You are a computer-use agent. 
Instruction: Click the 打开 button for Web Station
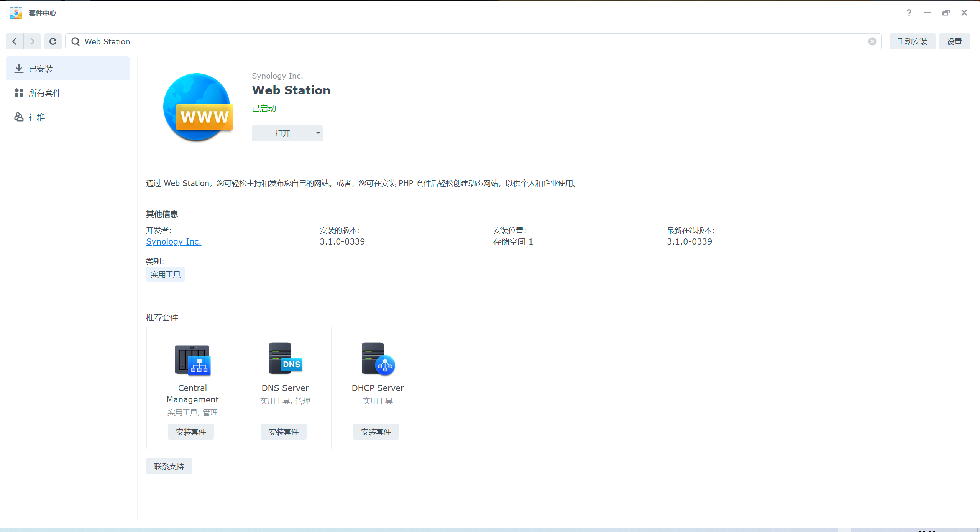pos(282,133)
